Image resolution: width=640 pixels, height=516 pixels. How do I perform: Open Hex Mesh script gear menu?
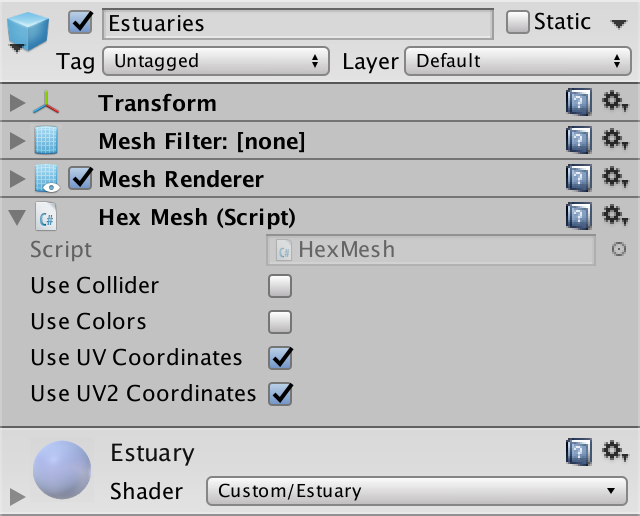pos(614,215)
